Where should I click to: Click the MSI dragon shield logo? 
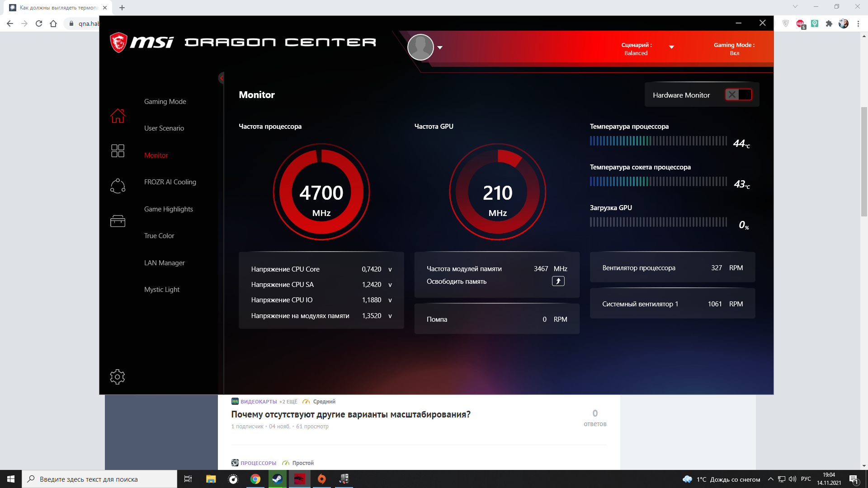point(118,42)
